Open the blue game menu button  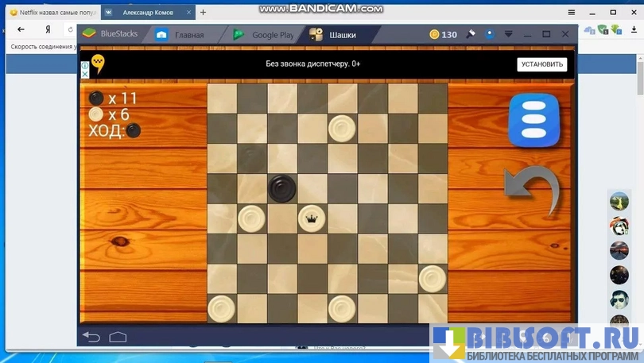click(x=533, y=120)
